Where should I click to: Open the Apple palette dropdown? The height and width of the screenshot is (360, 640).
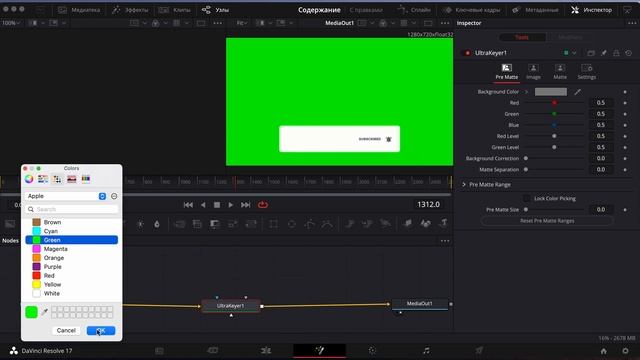[66, 196]
